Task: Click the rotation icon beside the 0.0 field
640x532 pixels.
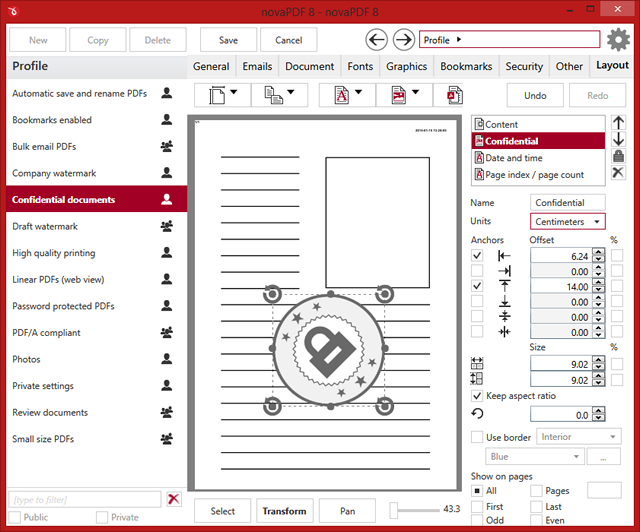Action: coord(477,414)
